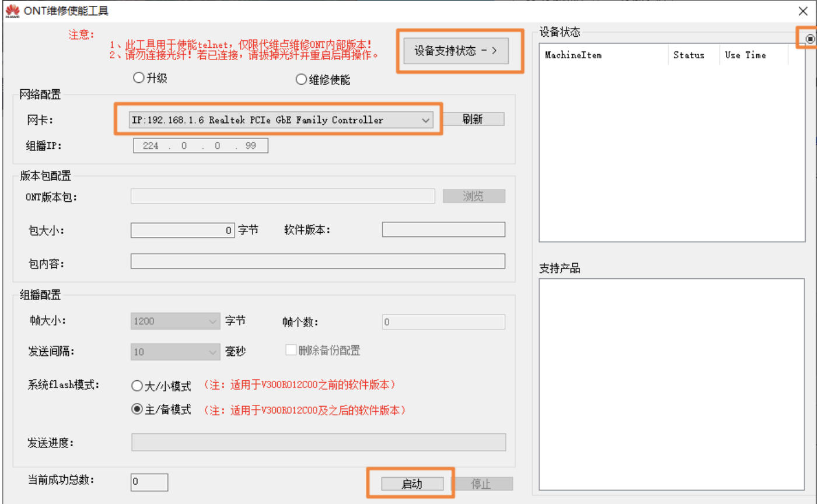Click the 包大小 byte field
The height and width of the screenshot is (504, 818).
(183, 230)
